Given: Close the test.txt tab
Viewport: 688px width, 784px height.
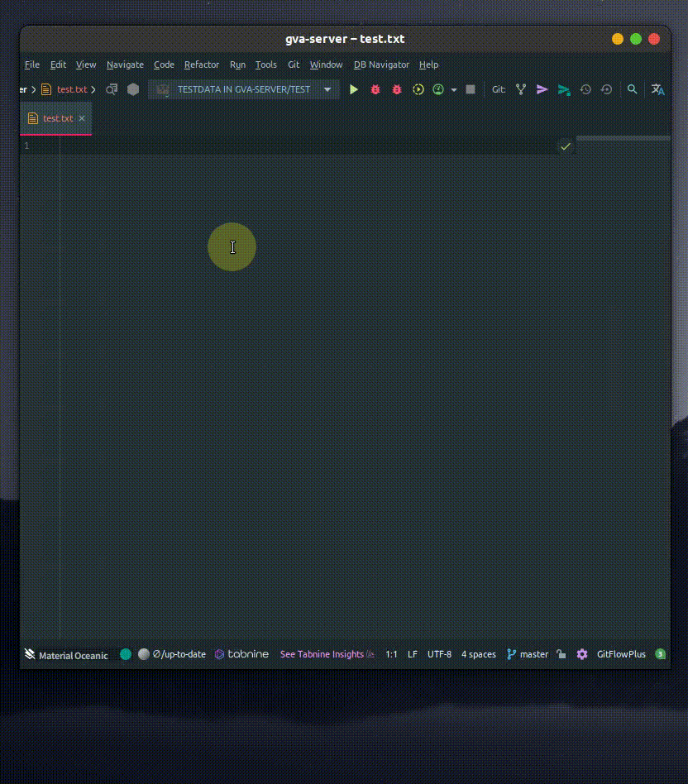Looking at the screenshot, I should pyautogui.click(x=82, y=118).
